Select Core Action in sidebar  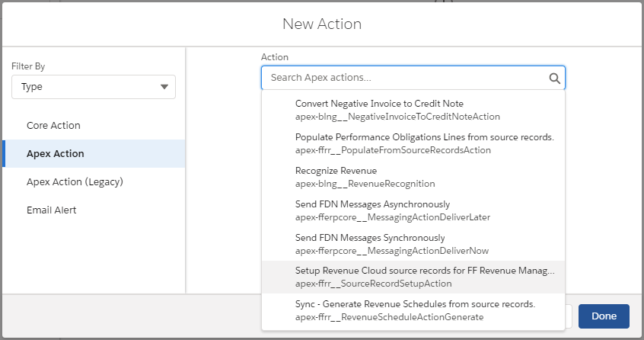(53, 125)
